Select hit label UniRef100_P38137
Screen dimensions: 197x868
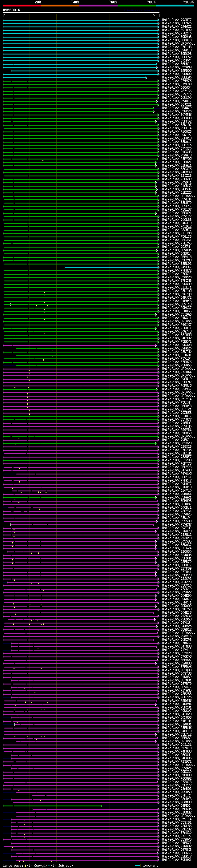(x=177, y=210)
